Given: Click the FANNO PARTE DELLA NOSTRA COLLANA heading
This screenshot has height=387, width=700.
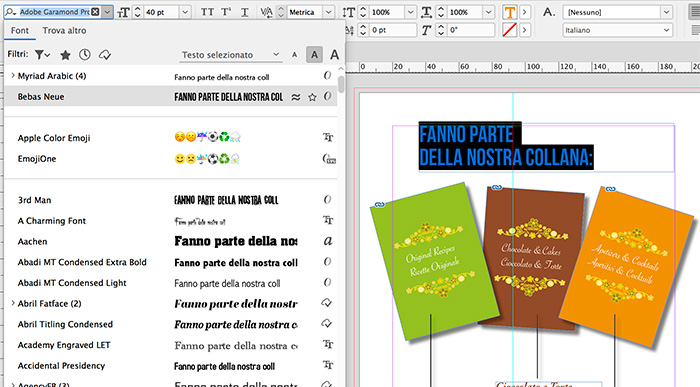Looking at the screenshot, I should pyautogui.click(x=506, y=146).
